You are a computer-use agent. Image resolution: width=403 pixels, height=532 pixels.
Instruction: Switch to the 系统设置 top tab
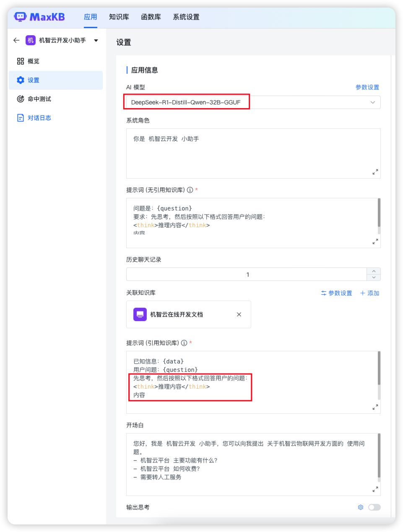click(x=186, y=17)
